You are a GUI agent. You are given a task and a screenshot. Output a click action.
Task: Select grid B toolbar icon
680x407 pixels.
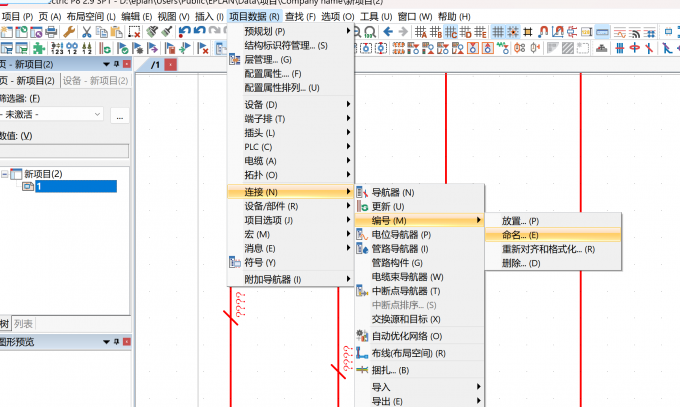[x=435, y=32]
